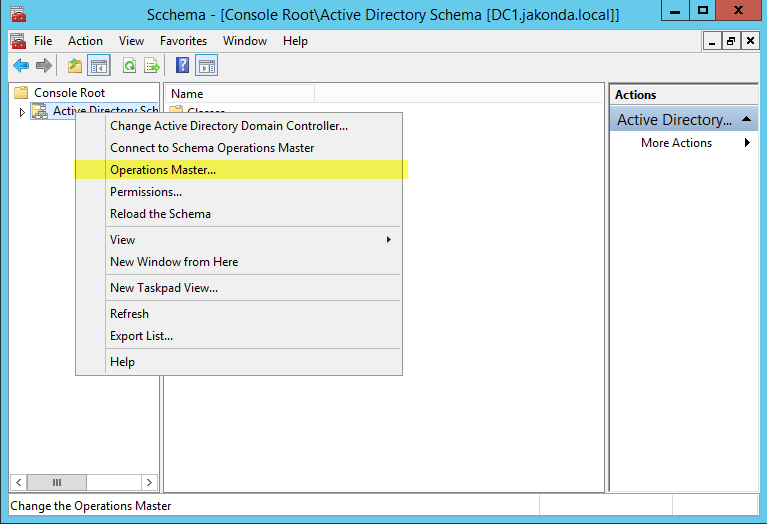Click the Up One Level folder icon
Viewport: 767px width, 524px height.
pos(74,66)
